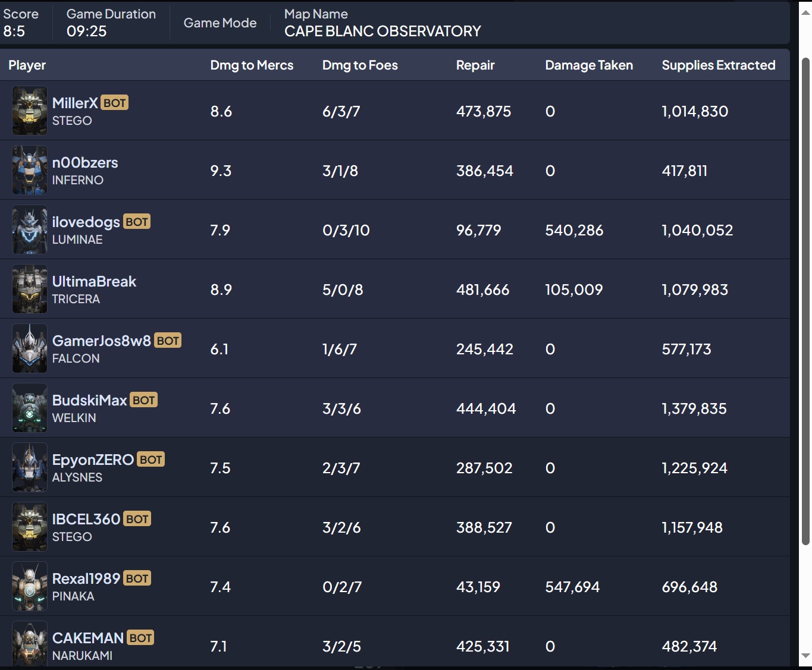This screenshot has height=670, width=812.
Task: Click Rexal1989's PINAKA mech avatar
Action: (30, 586)
